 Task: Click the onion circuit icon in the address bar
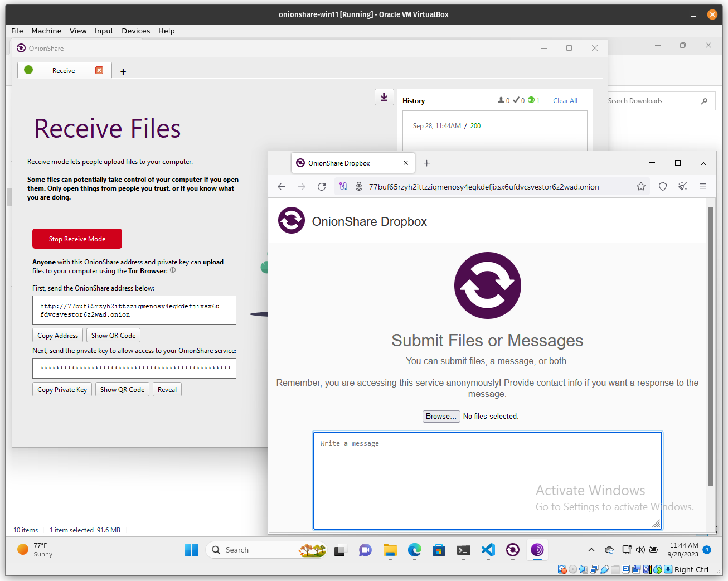pos(343,186)
